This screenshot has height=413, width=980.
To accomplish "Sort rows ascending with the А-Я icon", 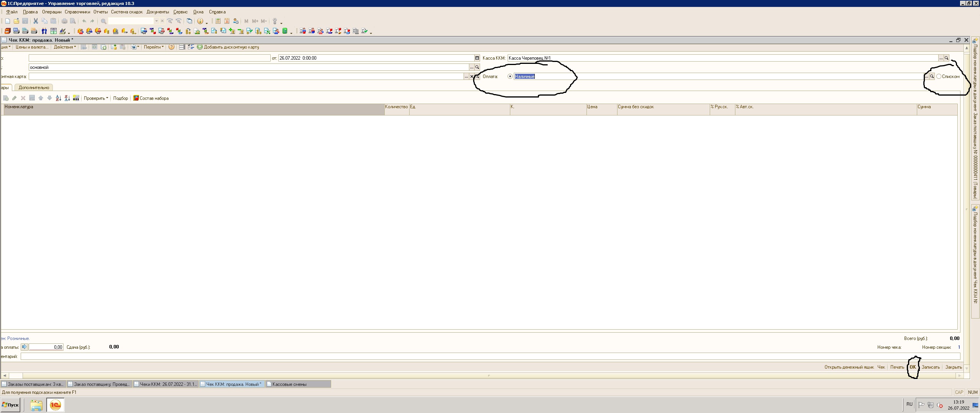I will pyautogui.click(x=58, y=98).
